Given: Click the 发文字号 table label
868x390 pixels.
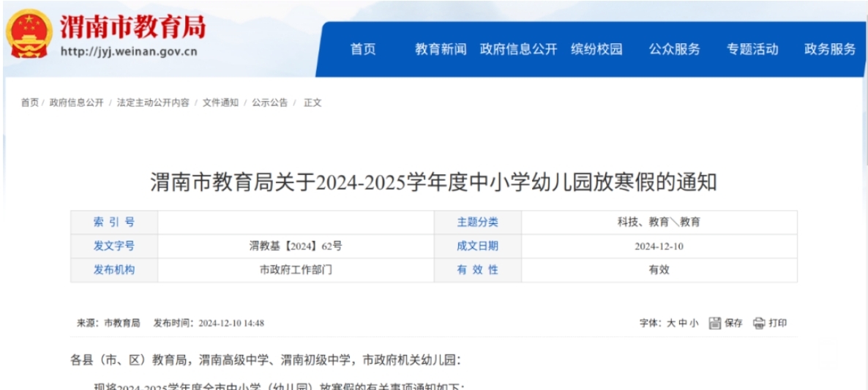Looking at the screenshot, I should (x=114, y=246).
